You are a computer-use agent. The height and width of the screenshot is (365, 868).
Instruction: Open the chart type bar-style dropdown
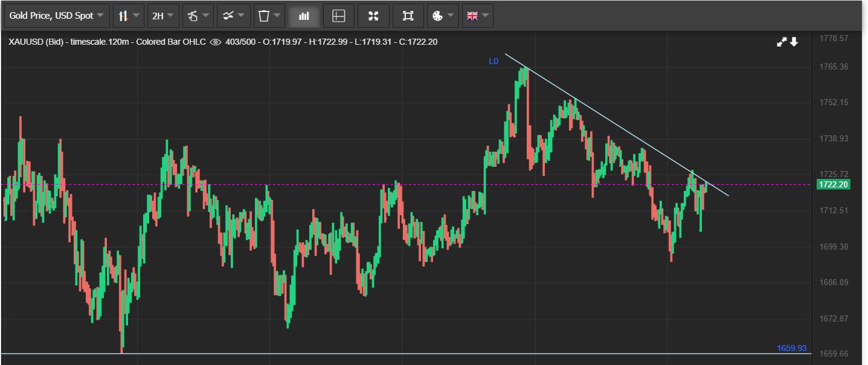click(129, 16)
